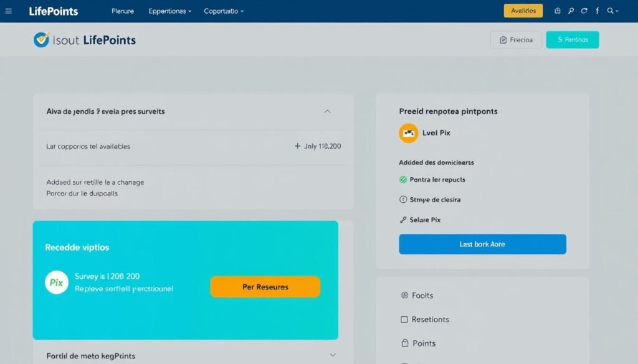Click the Recedde viptios heading

[x=77, y=248]
